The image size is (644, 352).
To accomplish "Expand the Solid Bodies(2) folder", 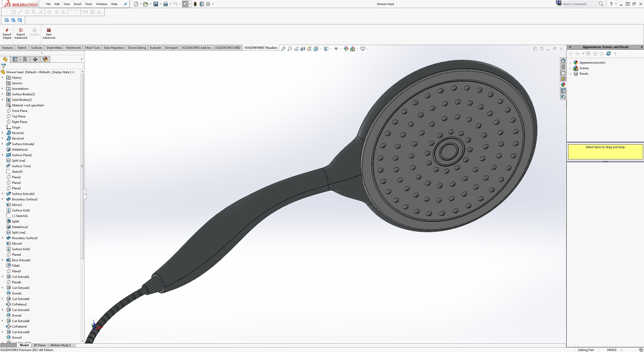I will pyautogui.click(x=3, y=100).
